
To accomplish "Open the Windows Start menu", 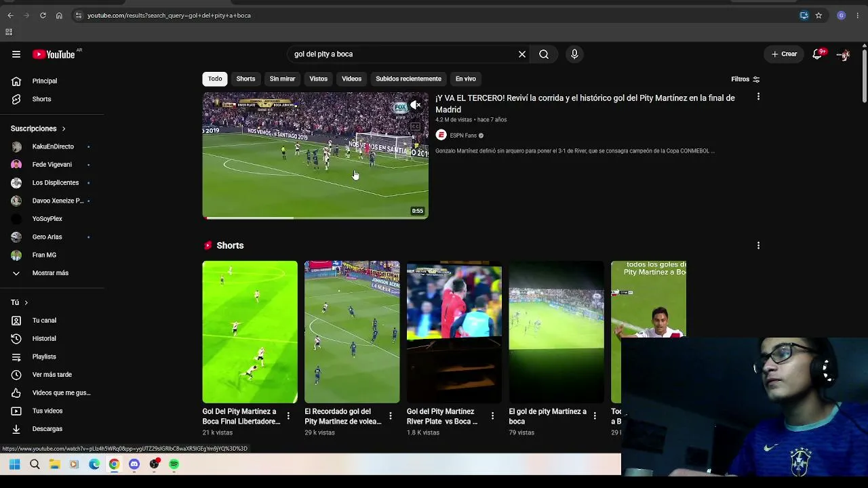I will 14,464.
